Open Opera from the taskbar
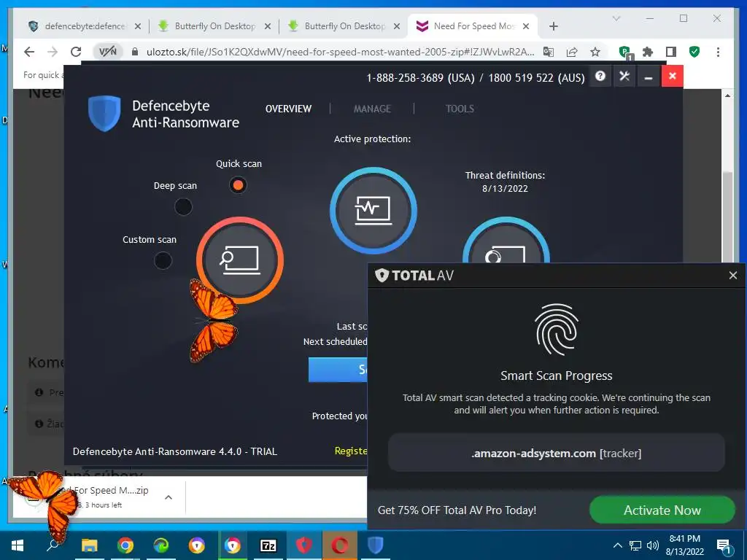 (x=339, y=545)
